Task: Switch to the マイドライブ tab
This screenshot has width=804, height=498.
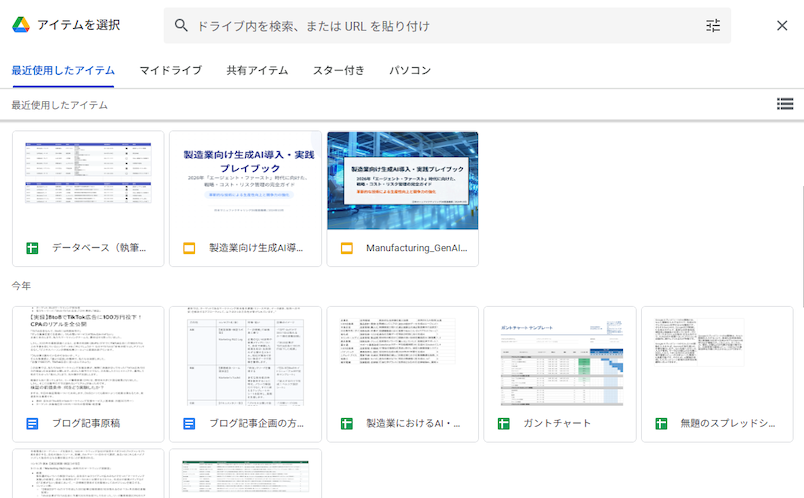Action: point(171,70)
